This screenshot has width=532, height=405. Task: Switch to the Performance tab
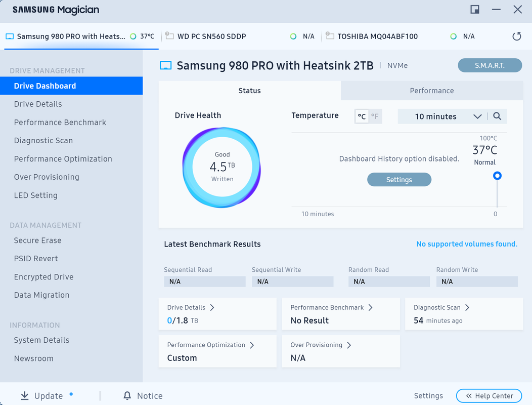point(432,91)
